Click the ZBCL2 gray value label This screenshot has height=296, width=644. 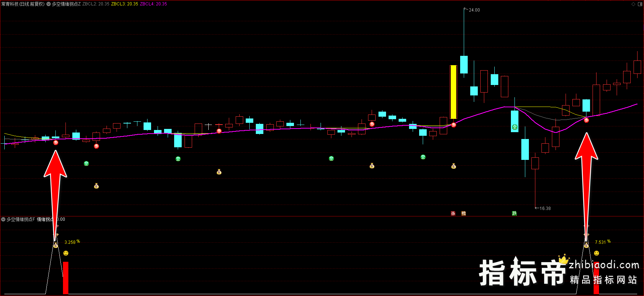(96, 4)
